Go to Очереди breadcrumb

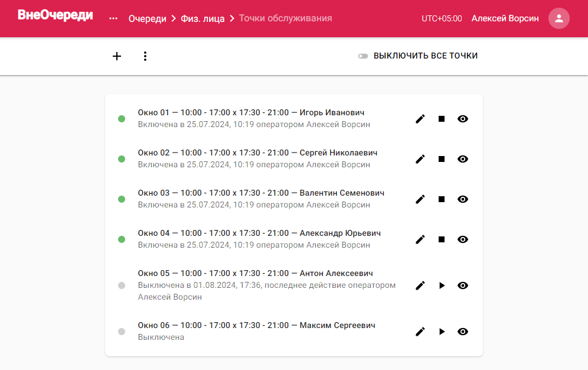click(148, 19)
